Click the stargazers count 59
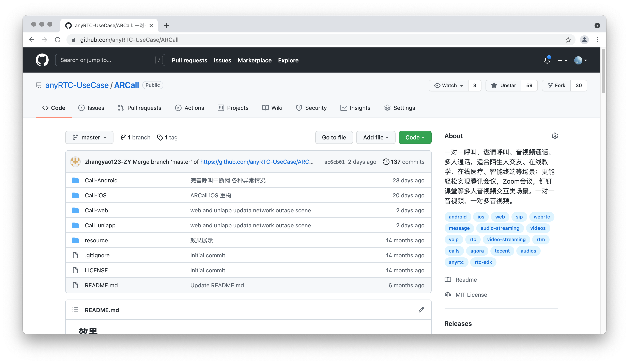 pyautogui.click(x=529, y=85)
